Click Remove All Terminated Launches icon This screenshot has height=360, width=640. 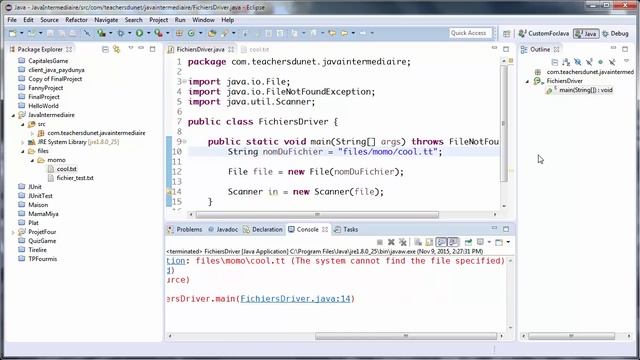pyautogui.click(x=403, y=242)
